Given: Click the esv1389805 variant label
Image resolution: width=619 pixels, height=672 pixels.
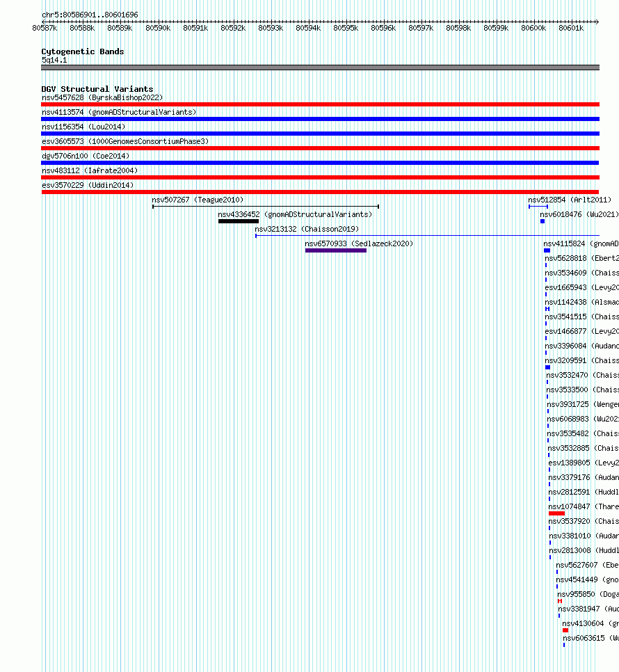Looking at the screenshot, I should click(584, 462).
